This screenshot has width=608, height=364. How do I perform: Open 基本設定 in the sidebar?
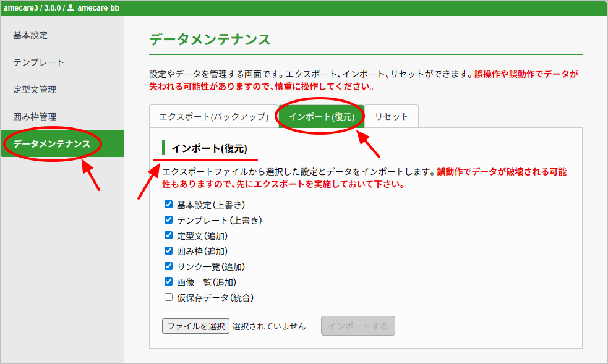coord(30,35)
